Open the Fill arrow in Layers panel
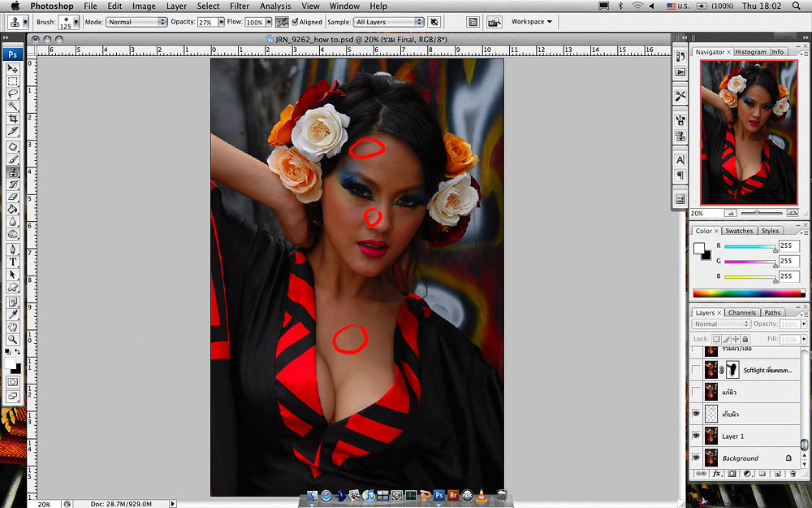The width and height of the screenshot is (812, 508). (x=804, y=339)
